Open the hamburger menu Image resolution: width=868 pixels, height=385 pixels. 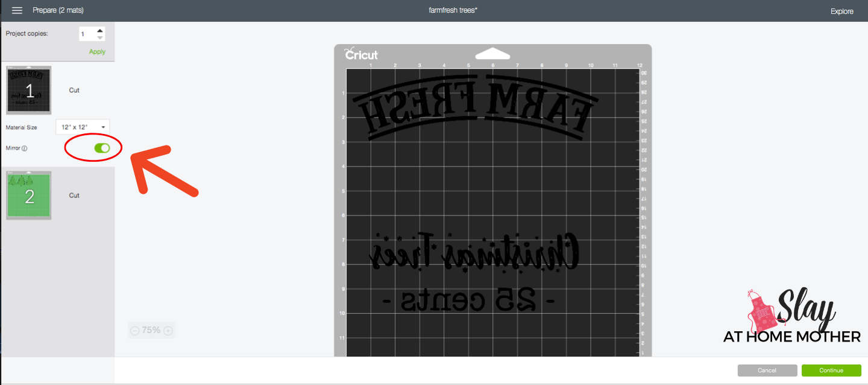click(17, 11)
